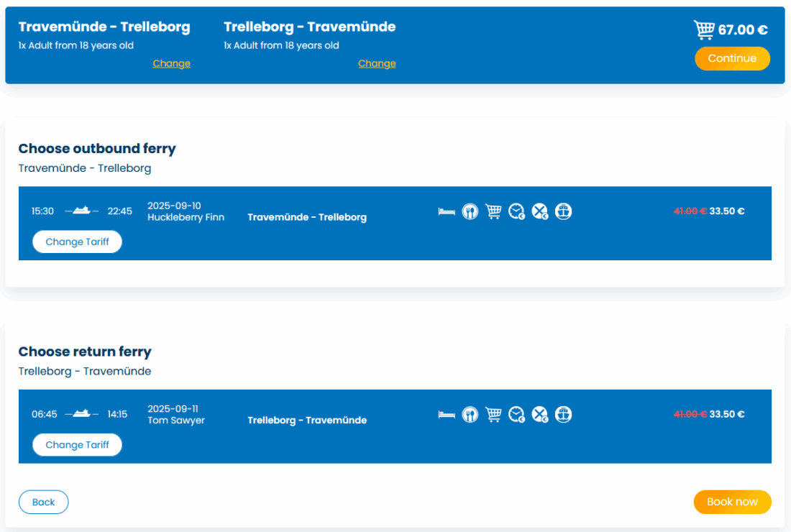Image resolution: width=791 pixels, height=532 pixels.
Task: Click the restaurant cutlery icon on outbound ferry
Action: 470,211
